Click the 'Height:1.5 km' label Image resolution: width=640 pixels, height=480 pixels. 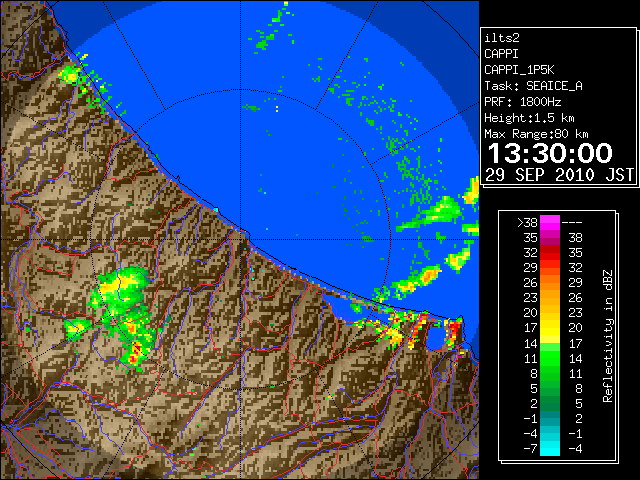[x=529, y=118]
